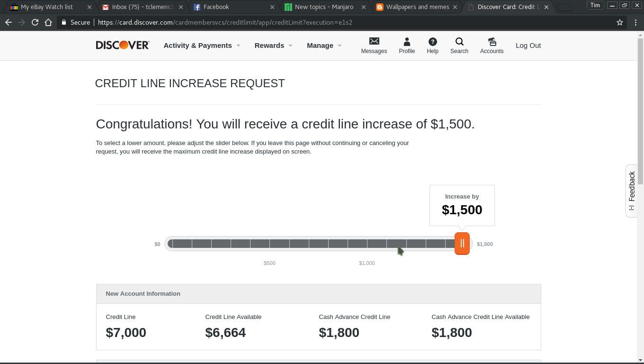This screenshot has width=644, height=364.
Task: Click the Congratulations headline text
Action: (285, 124)
